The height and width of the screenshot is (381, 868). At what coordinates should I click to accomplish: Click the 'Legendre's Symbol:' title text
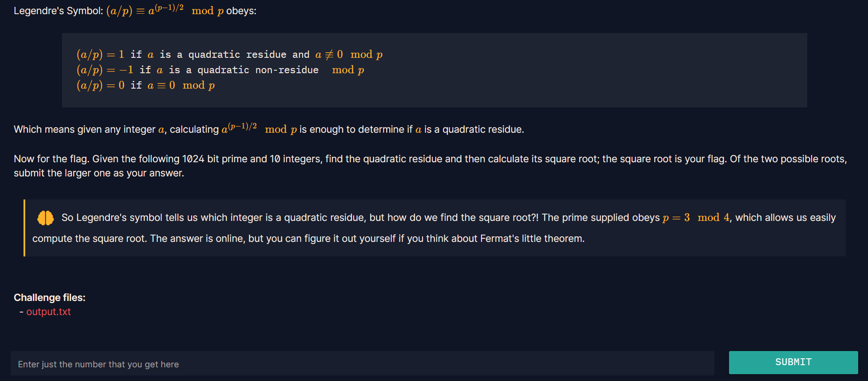click(58, 11)
